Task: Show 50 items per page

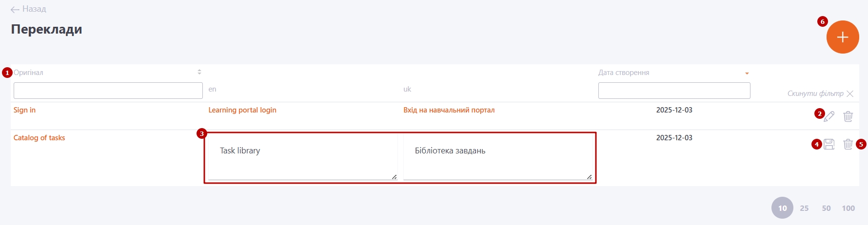Action: 826,208
